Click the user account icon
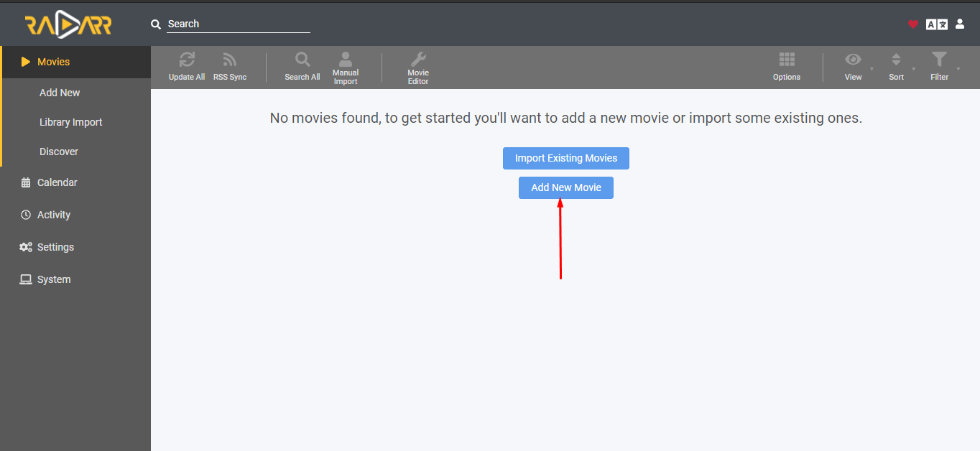The width and height of the screenshot is (980, 451). coord(960,24)
